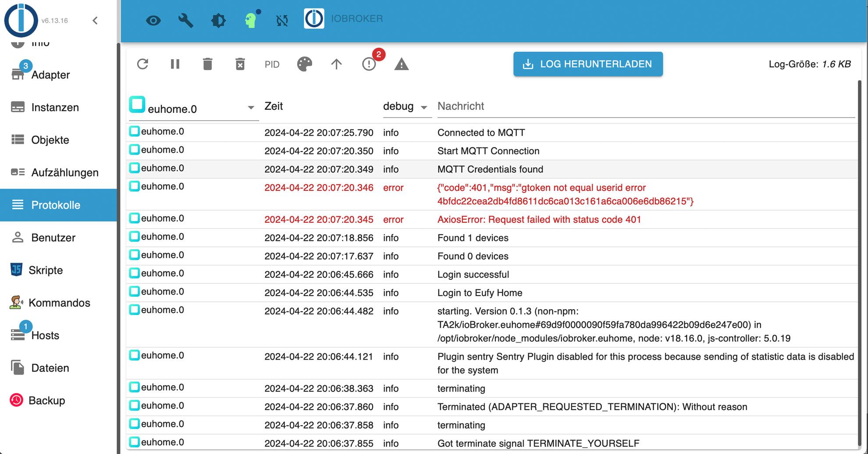Screen dimensions: 868x454
Task: Click 'Got terminate signal TERMINATE_YOURSELF' message
Action: [538, 443]
